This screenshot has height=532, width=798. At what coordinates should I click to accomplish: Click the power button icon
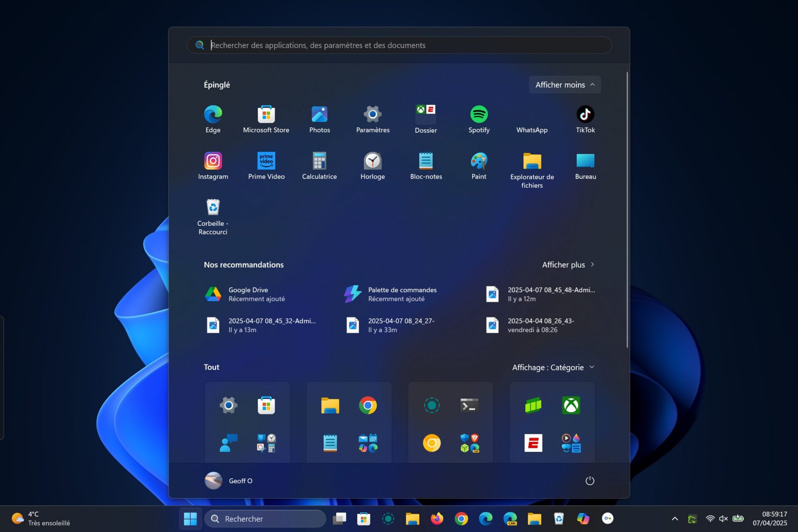(x=590, y=481)
